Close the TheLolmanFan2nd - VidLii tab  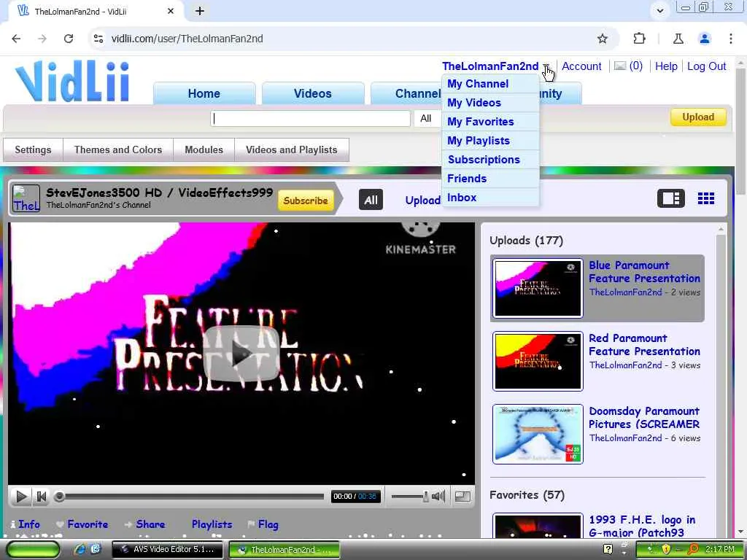171,11
